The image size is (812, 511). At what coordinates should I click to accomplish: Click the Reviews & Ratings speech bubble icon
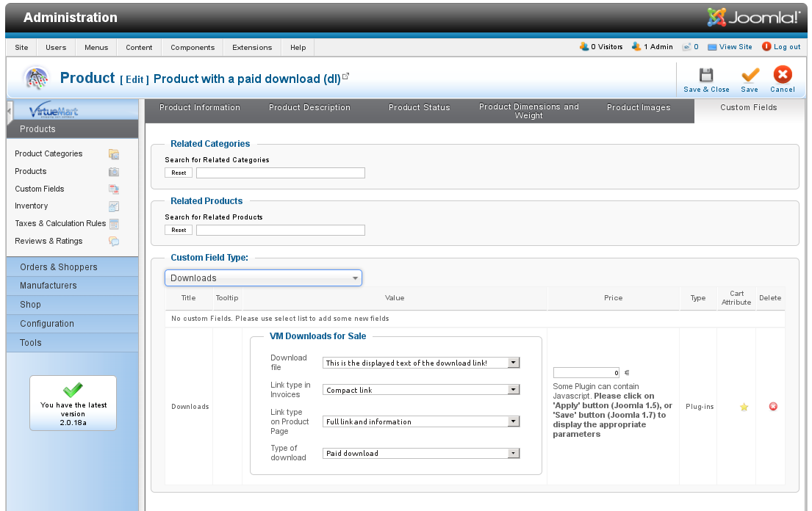click(x=114, y=241)
